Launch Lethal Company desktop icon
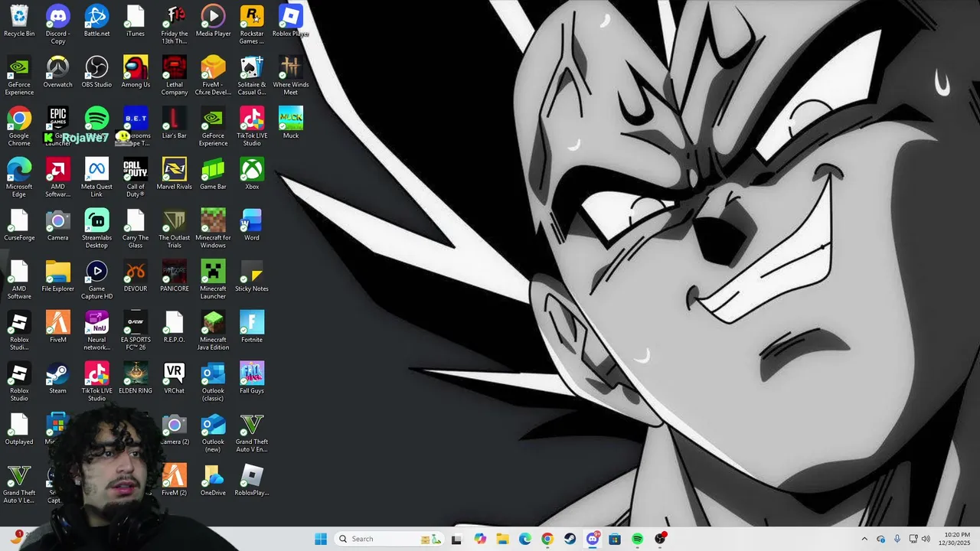The height and width of the screenshot is (551, 980). (x=175, y=76)
